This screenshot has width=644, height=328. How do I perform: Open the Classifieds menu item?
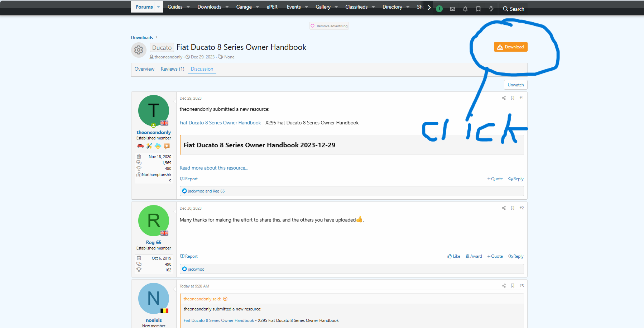356,7
